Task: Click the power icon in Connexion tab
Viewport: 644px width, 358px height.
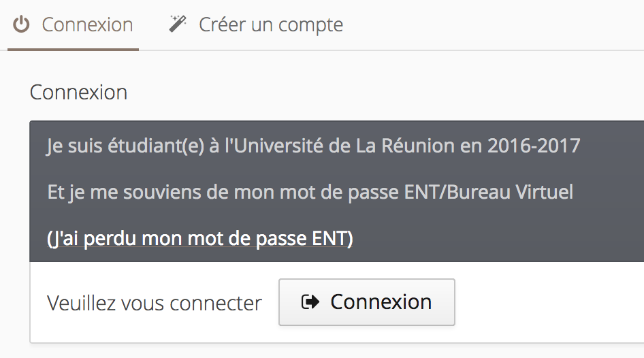Action: [x=21, y=25]
